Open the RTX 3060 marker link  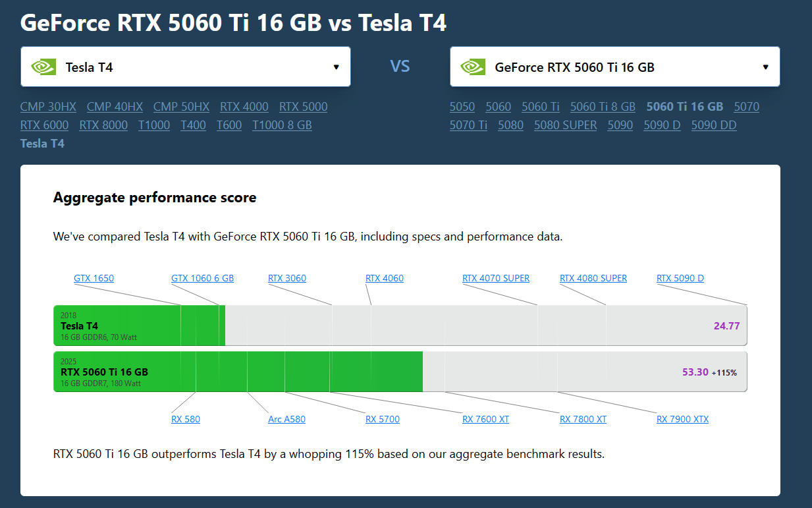coord(286,278)
